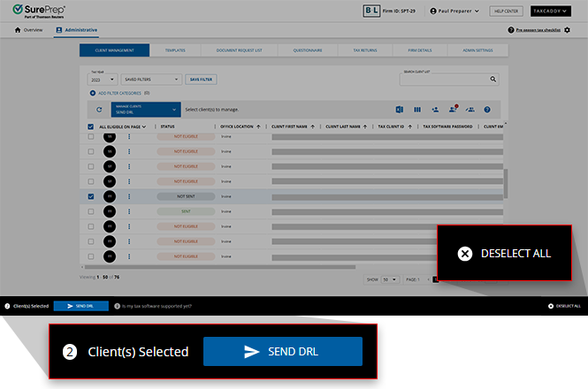The image size is (588, 389).
Task: Uncheck the selected Not Sent row checkbox
Action: pyautogui.click(x=91, y=196)
